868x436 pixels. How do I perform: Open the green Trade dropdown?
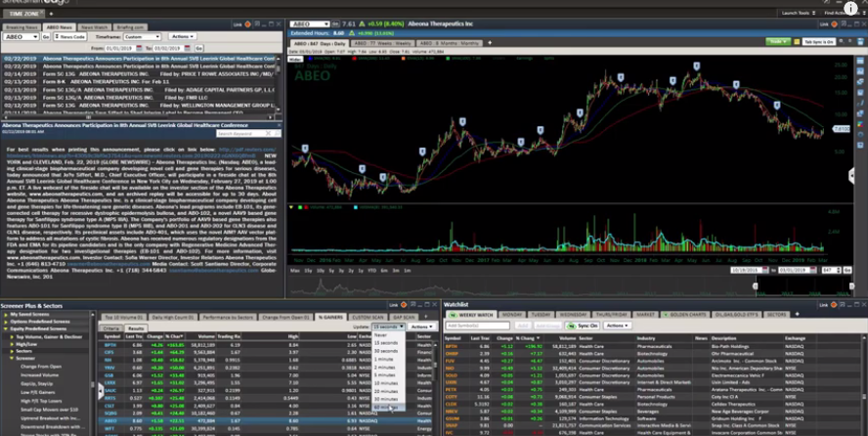pyautogui.click(x=778, y=41)
